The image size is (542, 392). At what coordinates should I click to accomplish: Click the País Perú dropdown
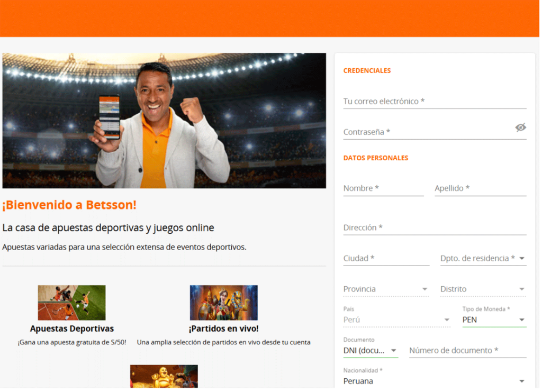point(396,320)
